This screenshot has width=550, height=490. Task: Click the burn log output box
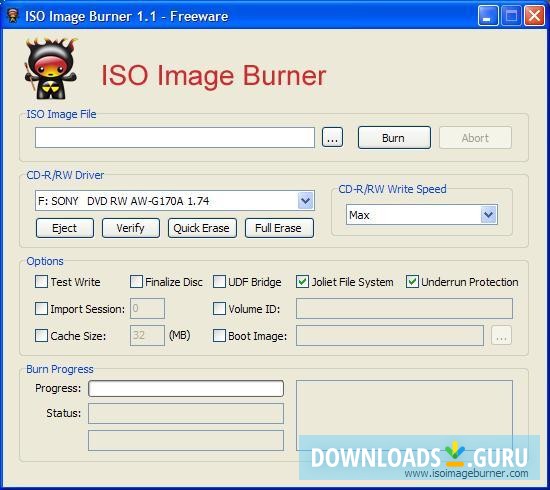coord(404,415)
